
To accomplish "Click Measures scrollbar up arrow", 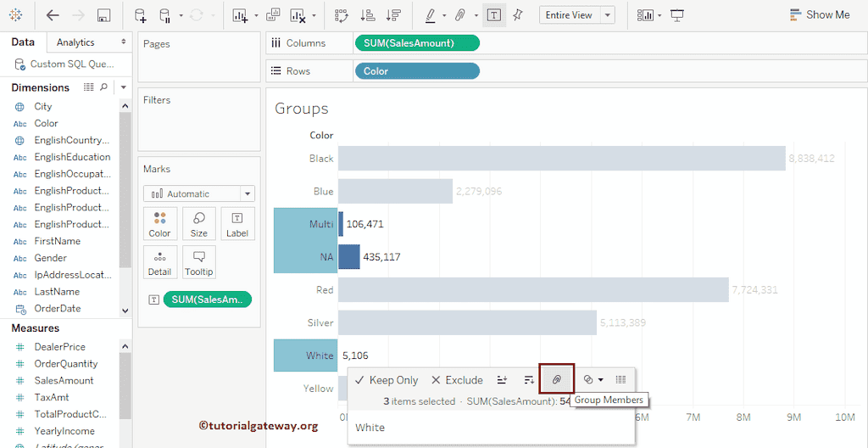I will 125,346.
